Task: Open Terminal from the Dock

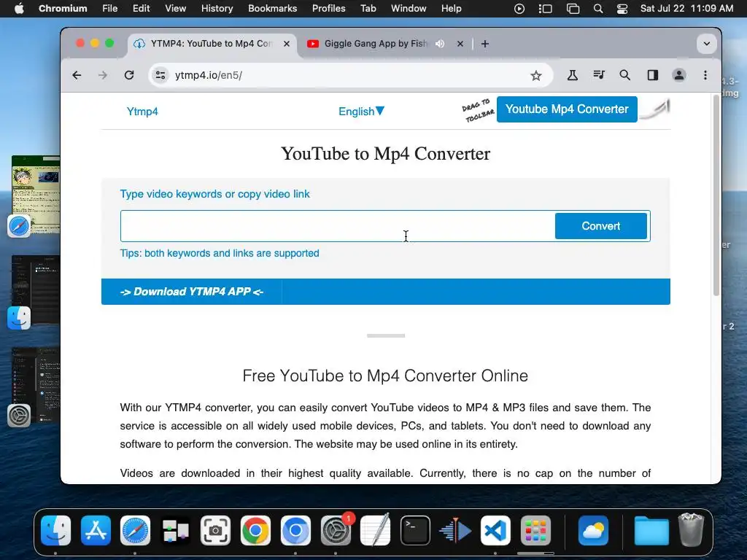Action: (415, 531)
